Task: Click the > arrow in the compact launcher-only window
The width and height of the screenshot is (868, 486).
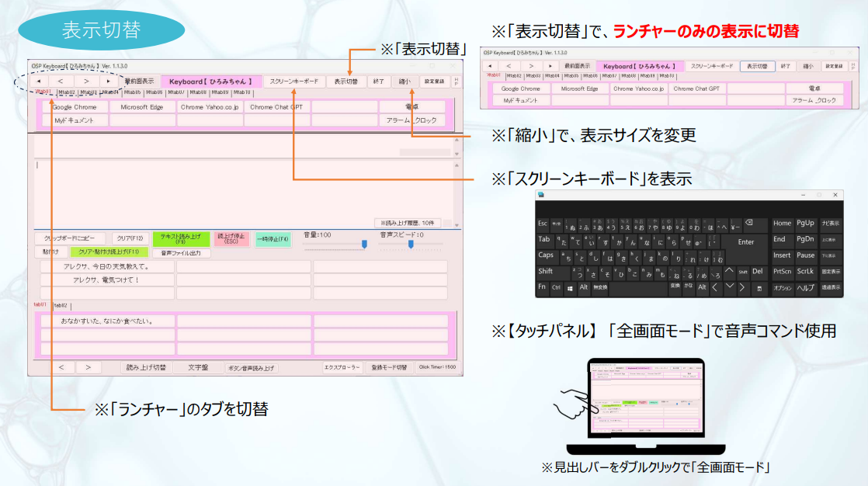Action: (531, 66)
